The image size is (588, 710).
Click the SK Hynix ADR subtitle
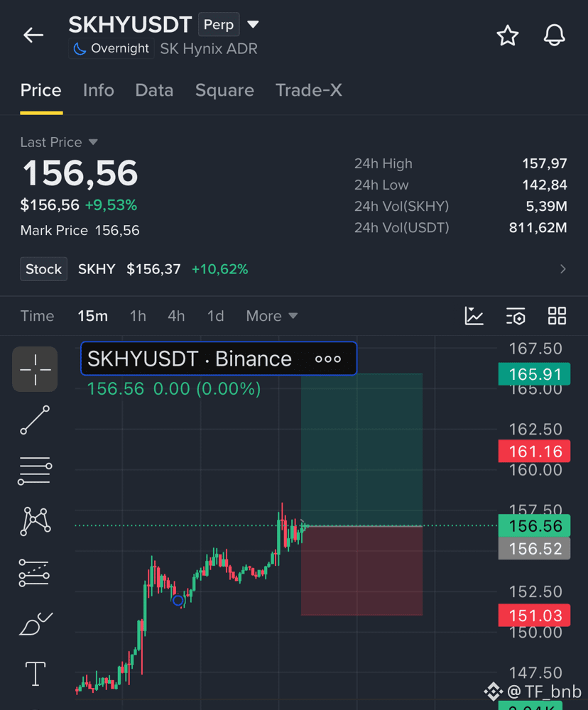point(208,49)
